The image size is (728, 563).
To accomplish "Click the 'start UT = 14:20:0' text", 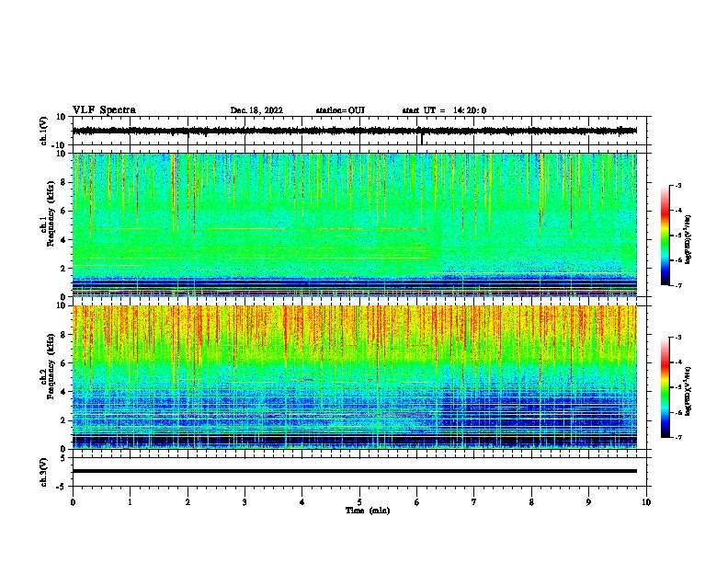I will click(x=444, y=110).
